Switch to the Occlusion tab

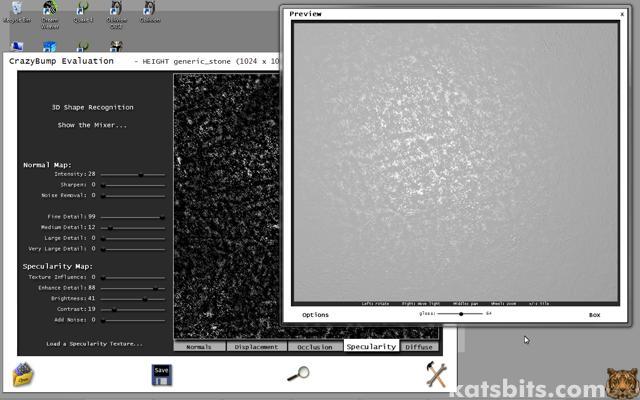[315, 347]
